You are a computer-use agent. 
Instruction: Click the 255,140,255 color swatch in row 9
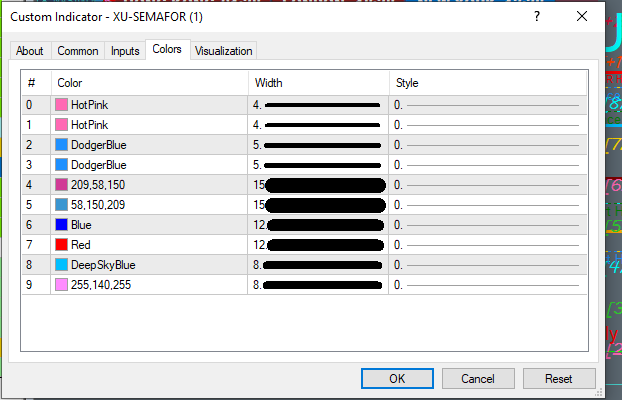pos(62,285)
